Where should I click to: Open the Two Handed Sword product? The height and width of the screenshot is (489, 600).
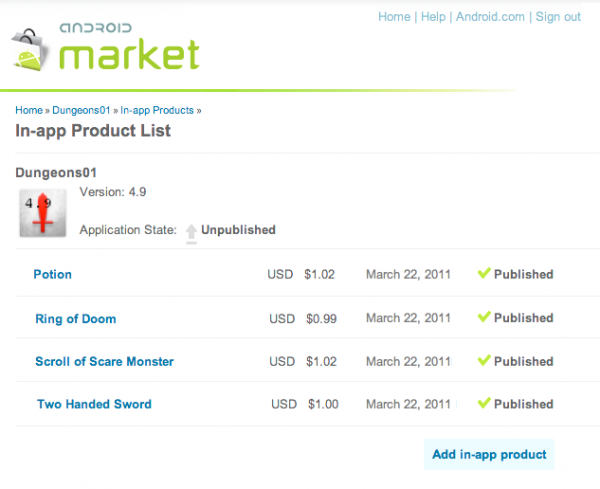pos(94,404)
